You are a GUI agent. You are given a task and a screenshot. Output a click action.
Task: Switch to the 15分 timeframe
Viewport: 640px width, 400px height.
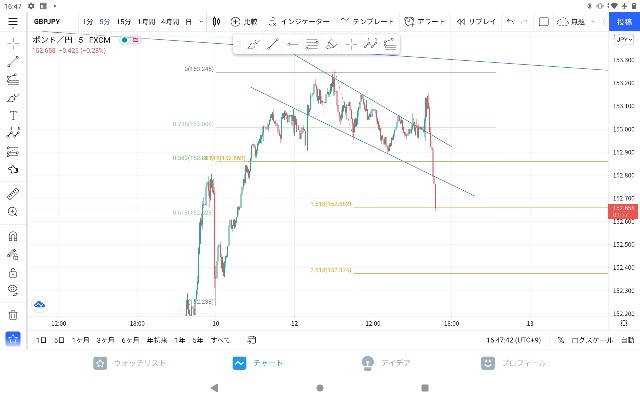(124, 22)
